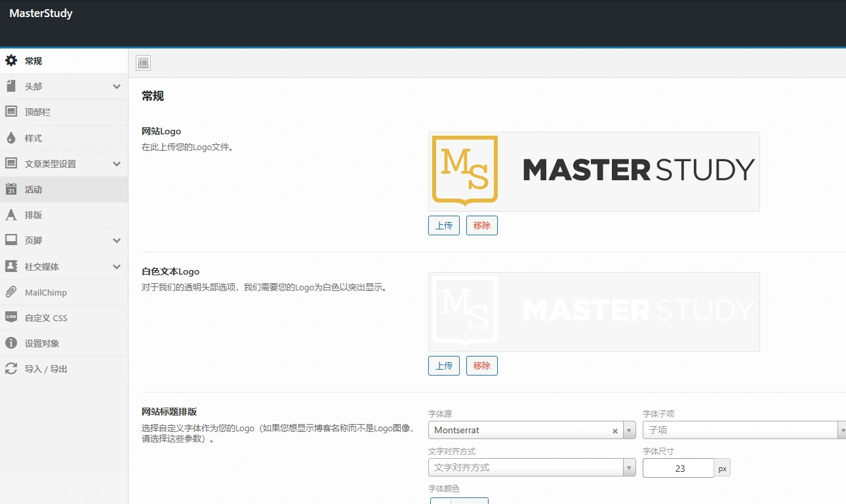Toggle the panel collapse icon above 常规 heading
Screen dimensions: 846x504
(x=143, y=63)
